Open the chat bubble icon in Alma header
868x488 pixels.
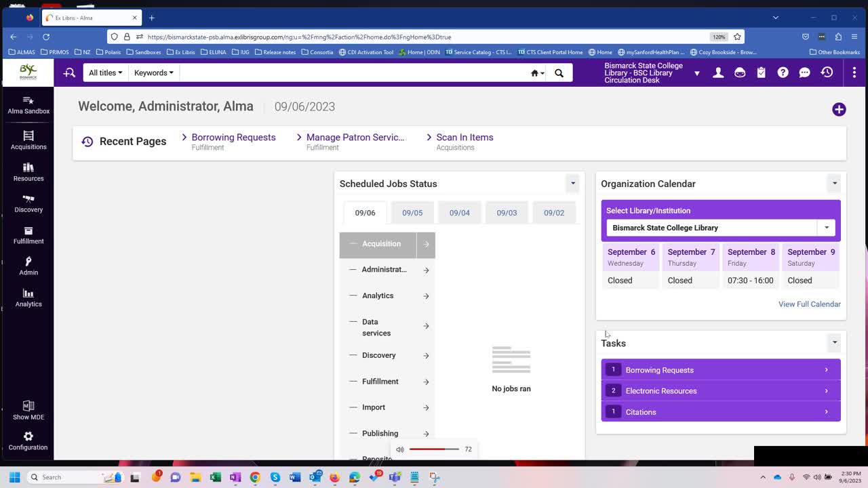coord(805,73)
